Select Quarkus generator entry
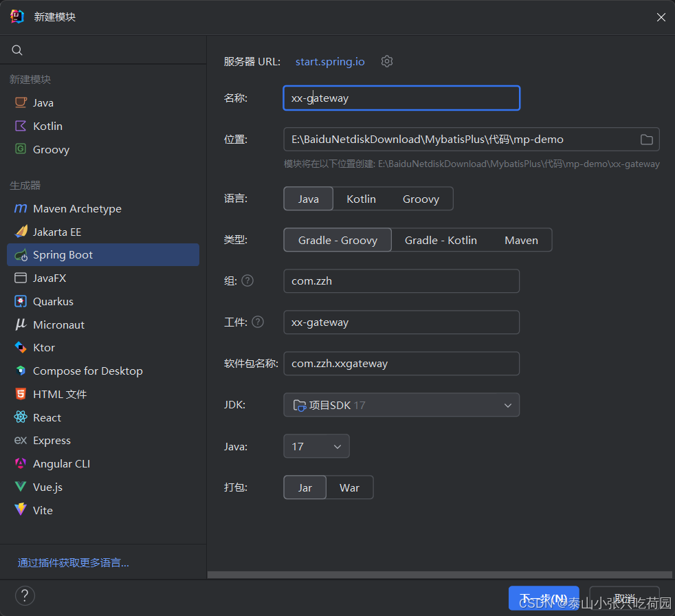The image size is (675, 616). coord(103,301)
